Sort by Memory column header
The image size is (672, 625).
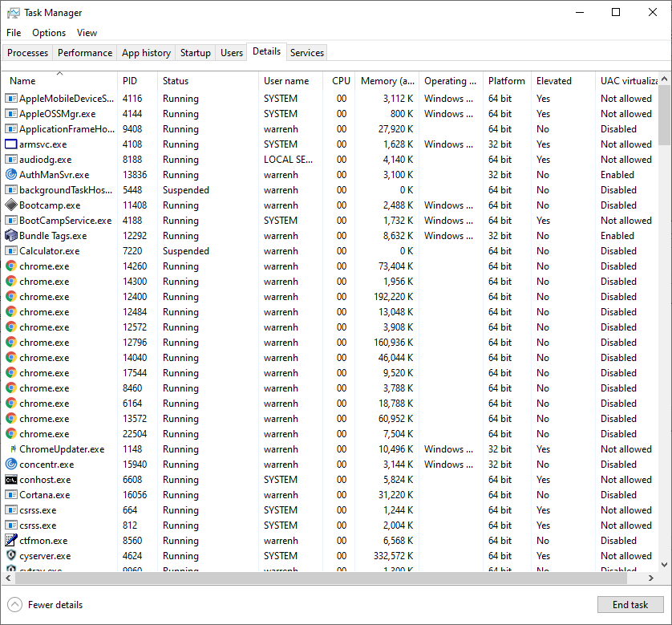[x=387, y=81]
